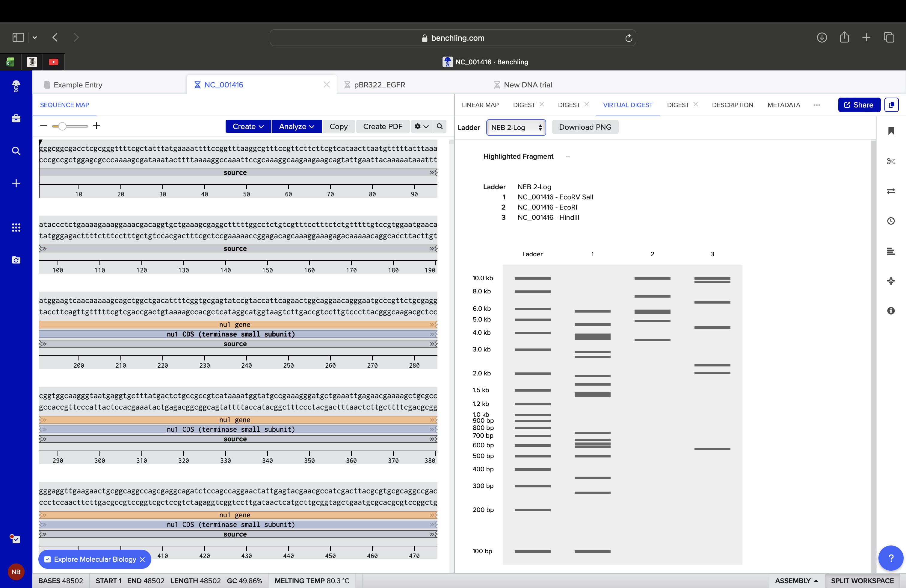Image resolution: width=906 pixels, height=588 pixels.
Task: Click the Split Workspace button
Action: click(862, 581)
